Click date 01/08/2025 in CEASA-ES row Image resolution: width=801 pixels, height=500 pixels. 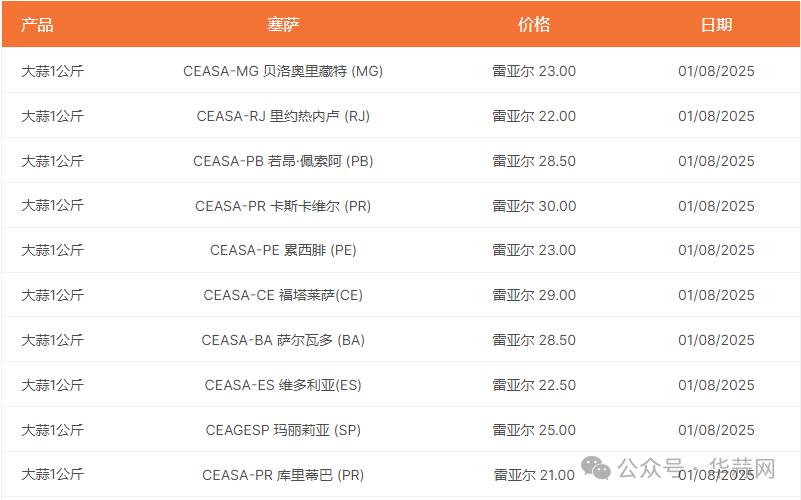point(716,385)
